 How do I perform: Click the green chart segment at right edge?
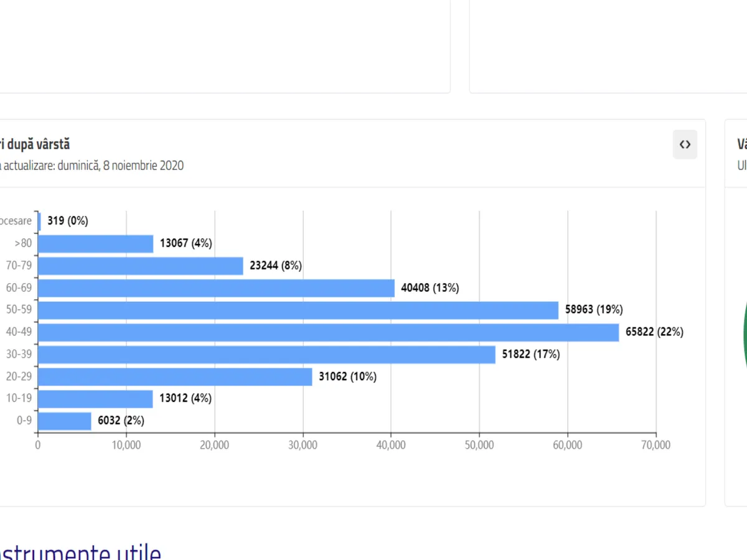point(744,336)
